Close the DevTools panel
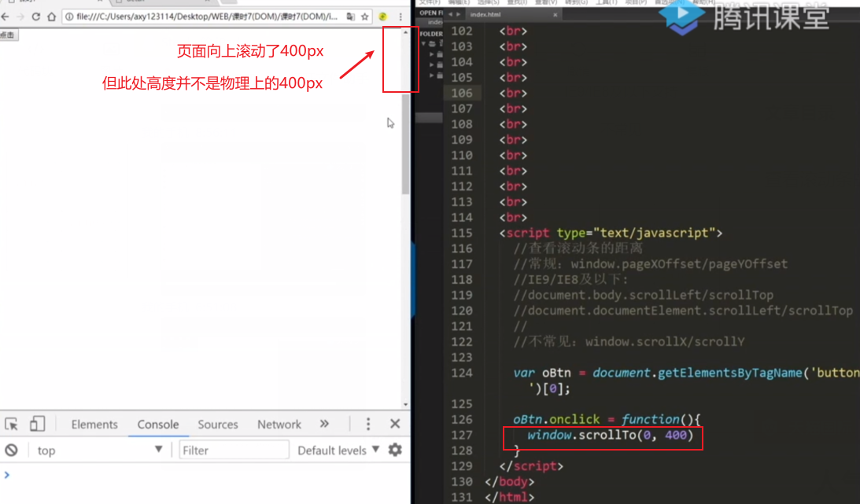This screenshot has height=504, width=860. [x=395, y=424]
